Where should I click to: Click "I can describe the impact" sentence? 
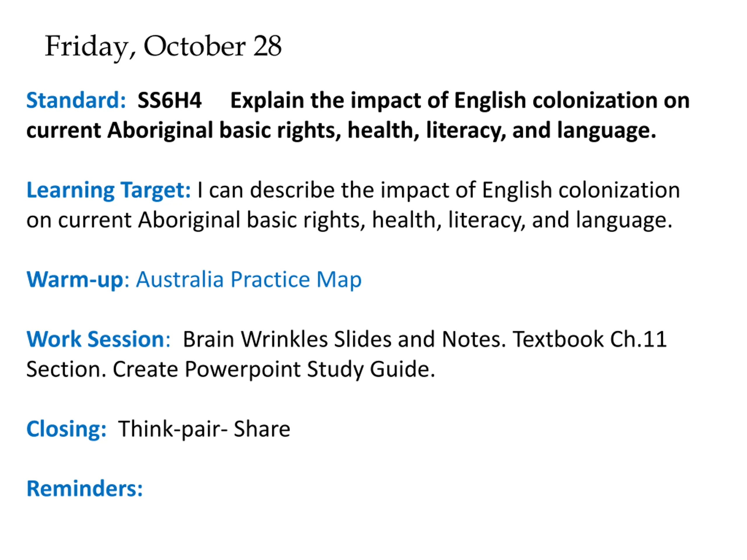[438, 190]
